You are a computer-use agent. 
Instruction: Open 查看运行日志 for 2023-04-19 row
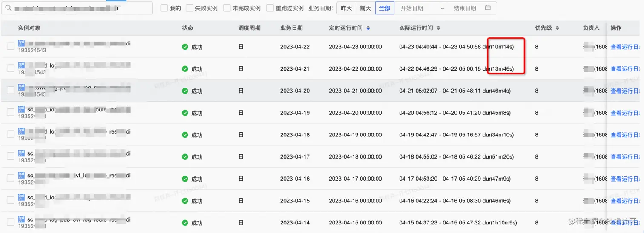coord(625,113)
